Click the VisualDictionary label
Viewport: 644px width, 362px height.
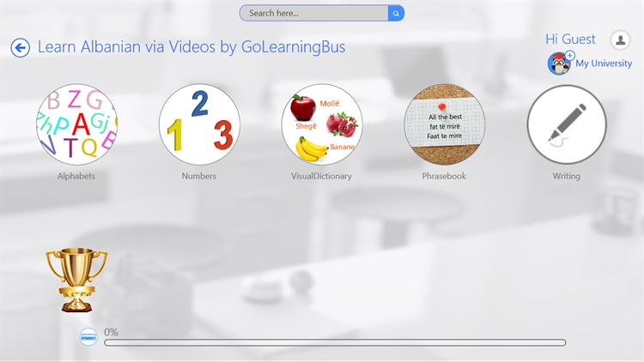click(321, 176)
